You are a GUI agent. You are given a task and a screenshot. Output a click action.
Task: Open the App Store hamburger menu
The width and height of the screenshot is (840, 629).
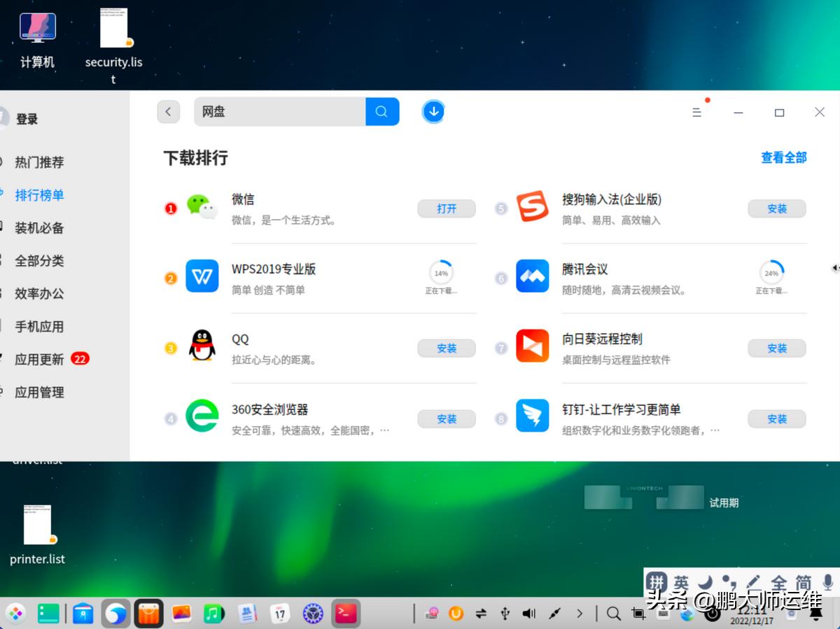pos(696,111)
